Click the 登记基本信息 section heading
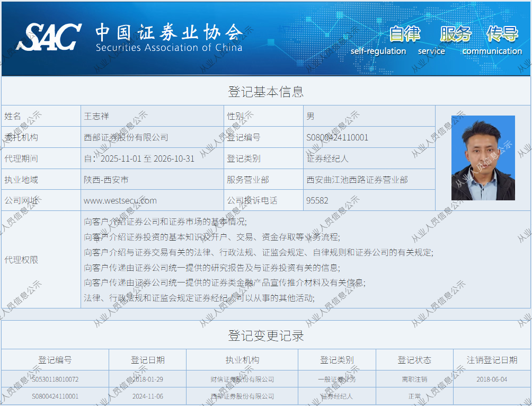The height and width of the screenshot is (406, 532). tap(265, 91)
